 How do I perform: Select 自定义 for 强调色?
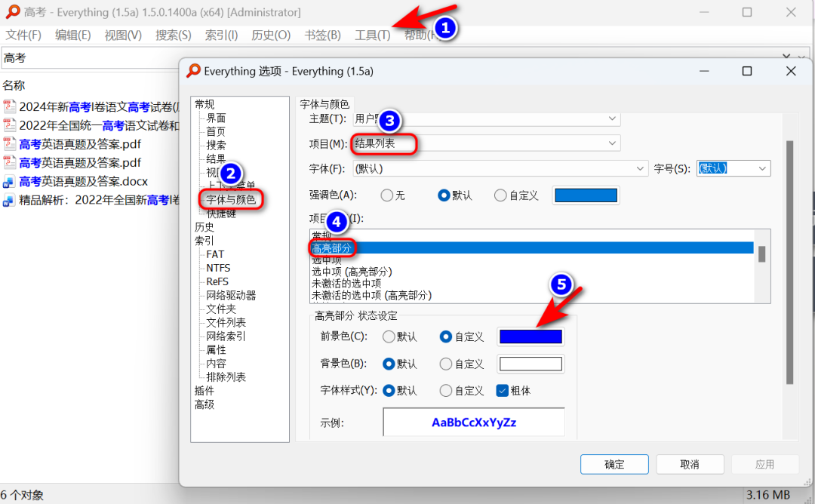click(516, 195)
